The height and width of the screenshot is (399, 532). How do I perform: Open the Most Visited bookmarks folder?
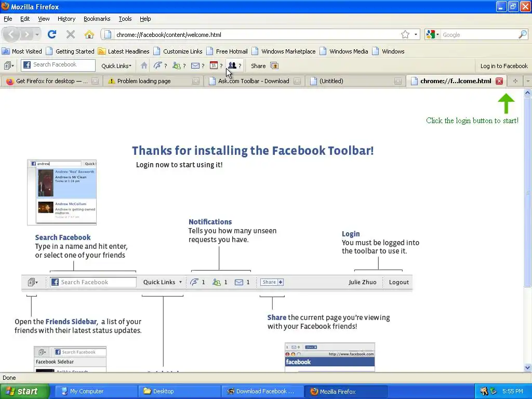(22, 51)
